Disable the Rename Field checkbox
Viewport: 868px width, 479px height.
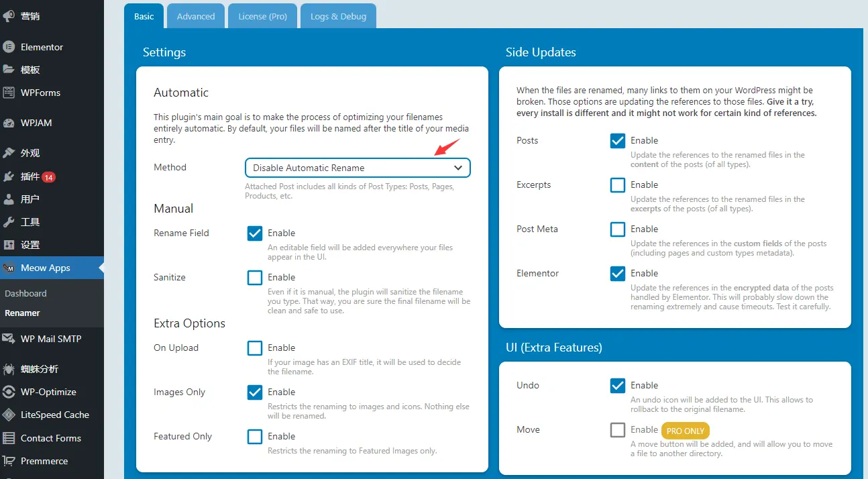click(255, 233)
